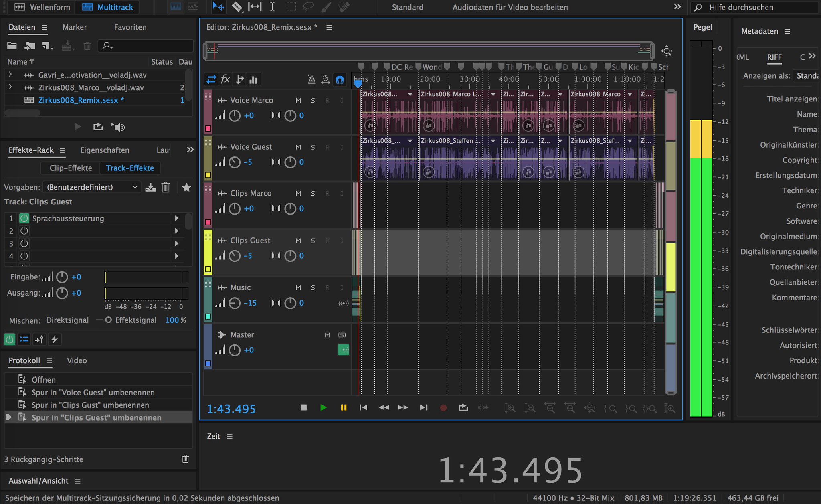This screenshot has width=821, height=504.
Task: Save effects preset icon
Action: click(x=151, y=187)
